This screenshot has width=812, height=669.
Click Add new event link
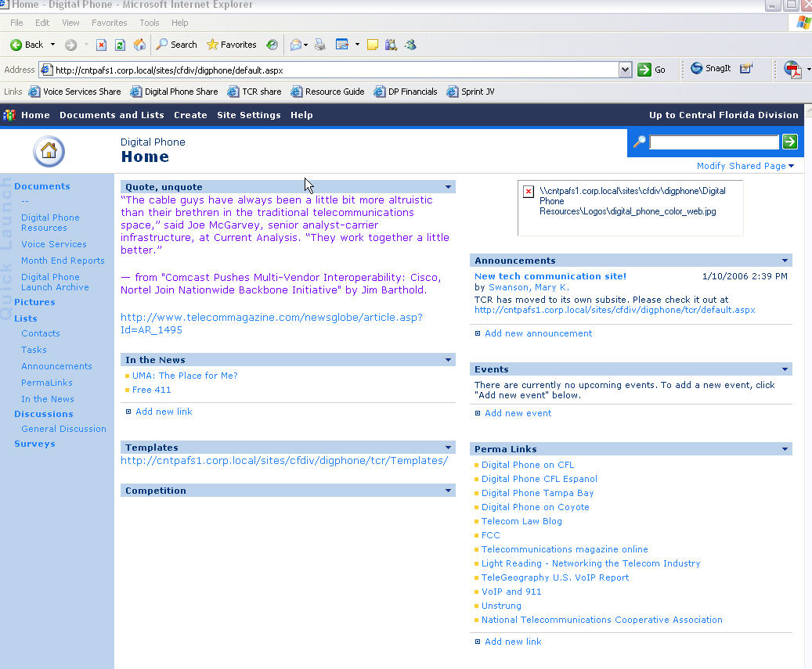pyautogui.click(x=518, y=413)
